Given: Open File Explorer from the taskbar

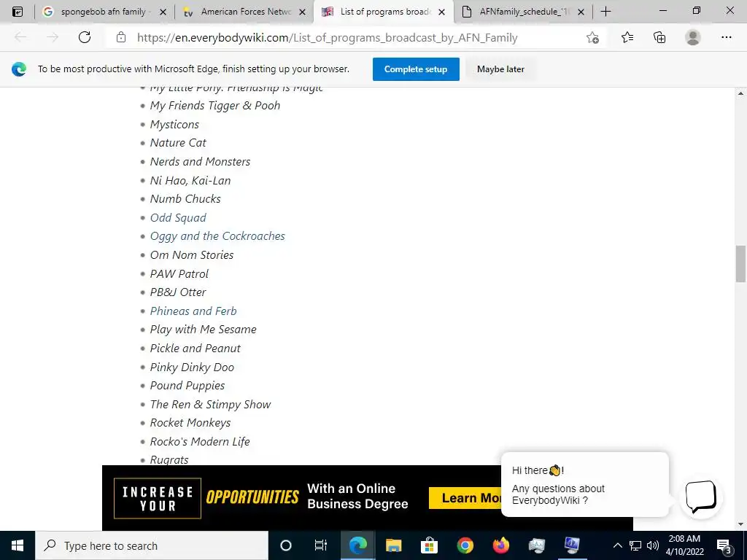Looking at the screenshot, I should [x=393, y=545].
